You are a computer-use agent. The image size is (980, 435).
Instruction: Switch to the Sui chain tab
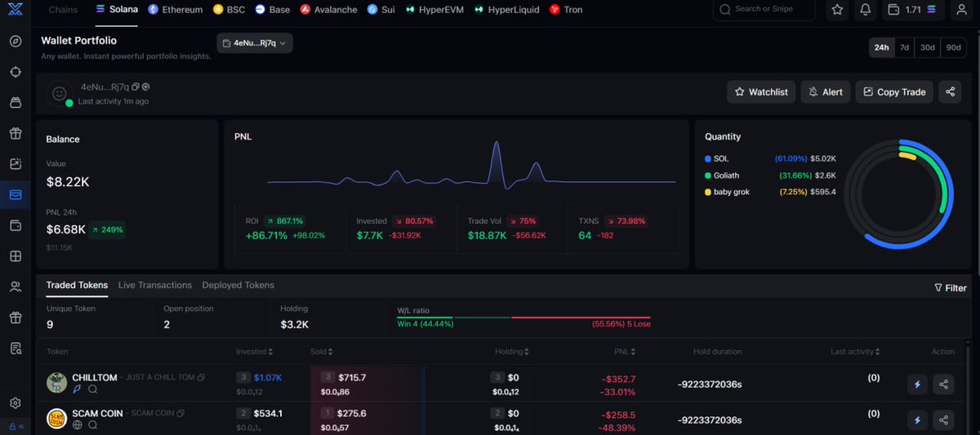tap(381, 10)
